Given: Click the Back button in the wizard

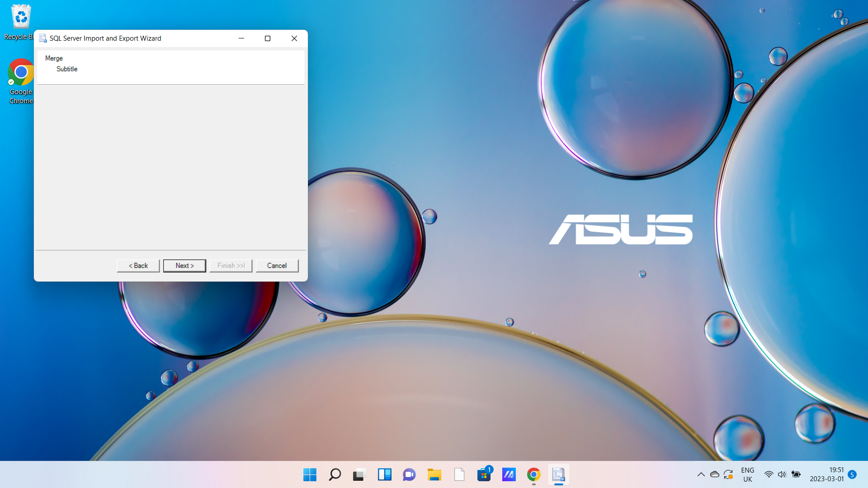Looking at the screenshot, I should pyautogui.click(x=138, y=266).
